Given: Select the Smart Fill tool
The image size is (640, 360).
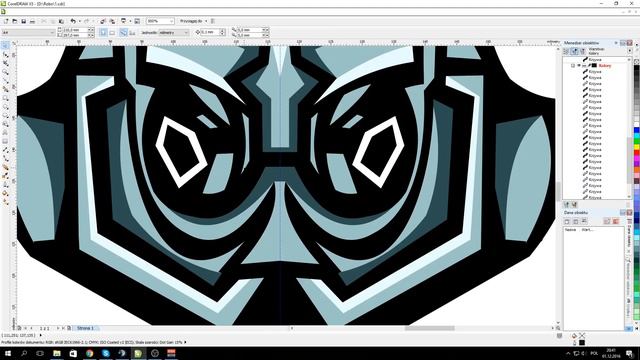Looking at the screenshot, I should 5,89.
